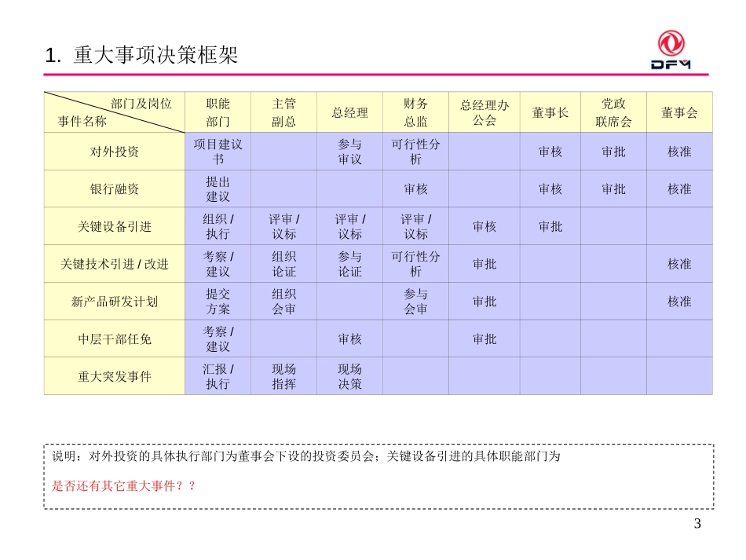Select the 对外投资 row label
The width and height of the screenshot is (746, 560).
click(x=114, y=152)
